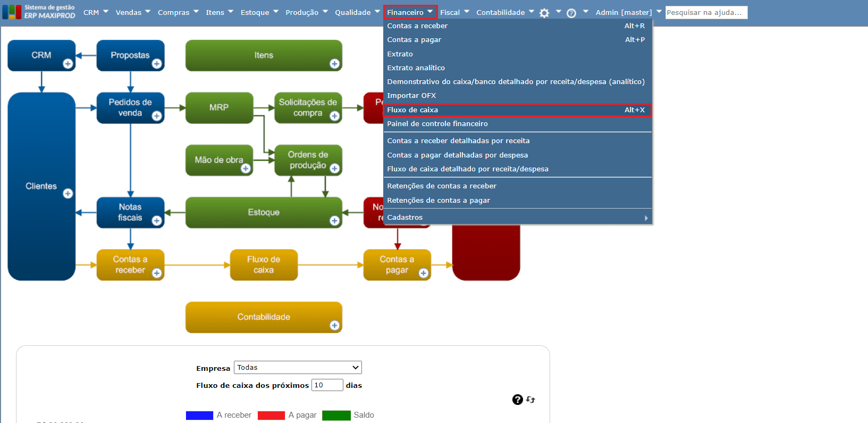Image resolution: width=868 pixels, height=423 pixels.
Task: Open the help question mark icon in the navbar
Action: (571, 13)
